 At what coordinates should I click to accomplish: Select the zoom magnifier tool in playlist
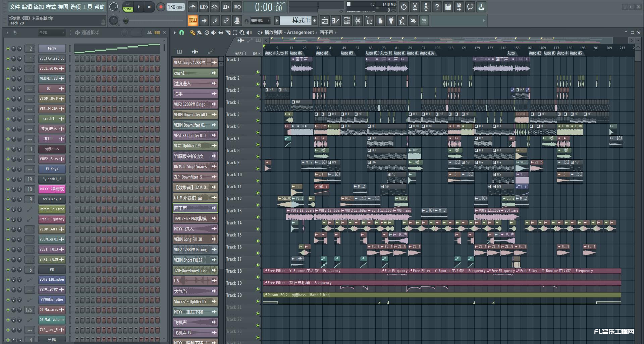tap(242, 32)
